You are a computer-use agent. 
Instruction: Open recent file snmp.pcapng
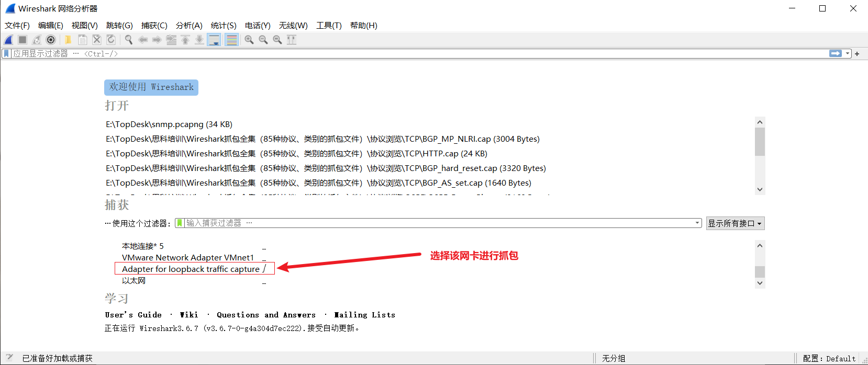[x=169, y=124]
